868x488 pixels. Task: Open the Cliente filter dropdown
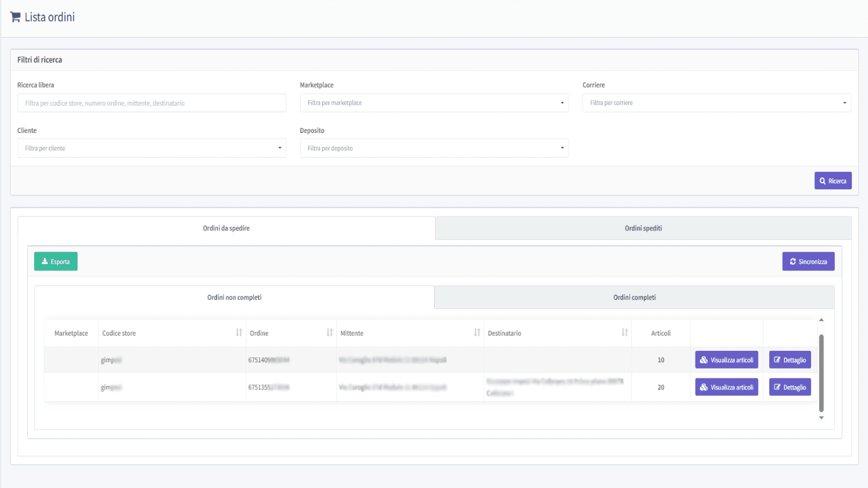pos(151,148)
